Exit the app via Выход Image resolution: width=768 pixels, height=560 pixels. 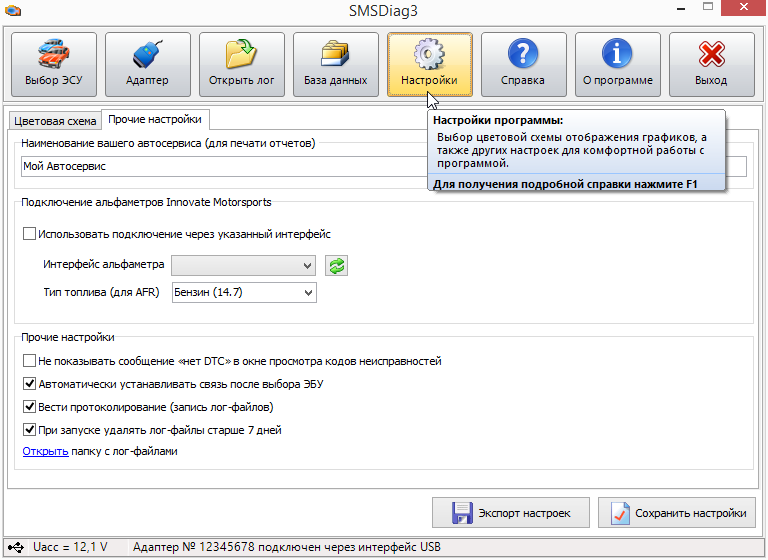click(x=711, y=64)
